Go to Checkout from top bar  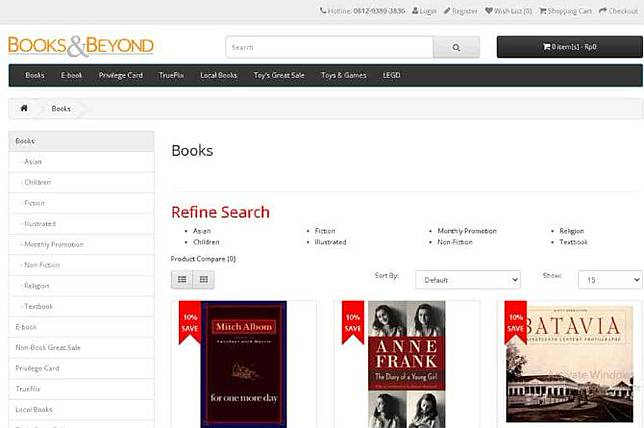click(x=619, y=11)
